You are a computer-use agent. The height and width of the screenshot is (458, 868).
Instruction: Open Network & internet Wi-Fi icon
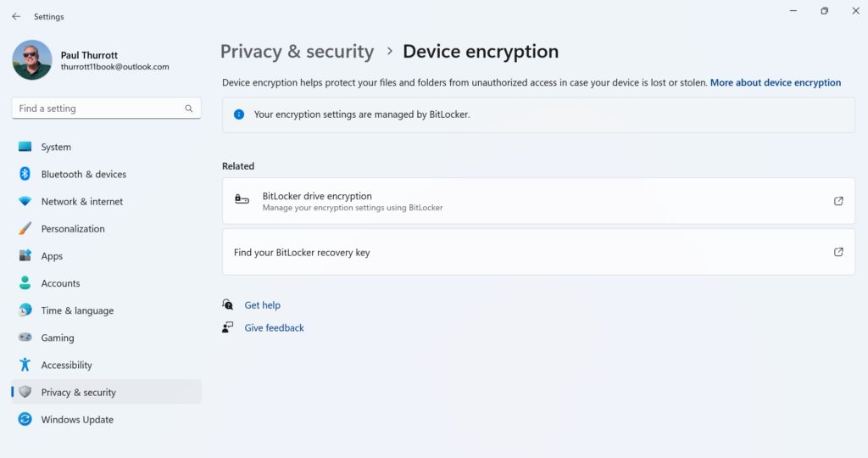coord(25,202)
